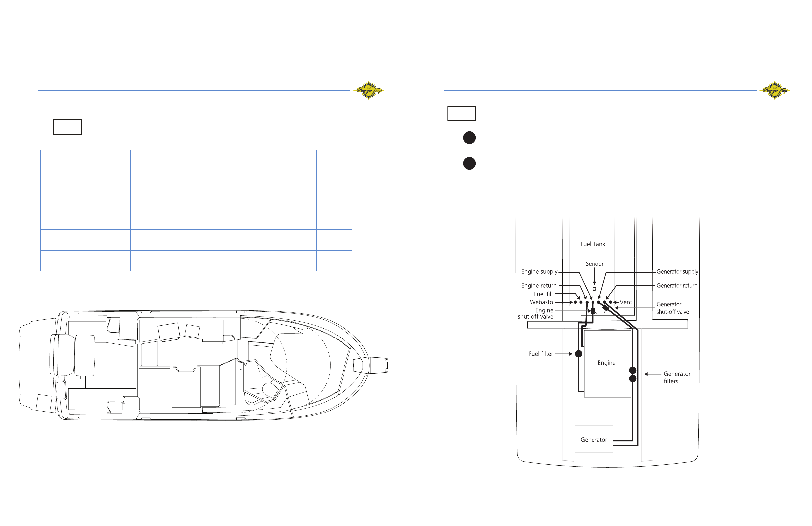Screen dimensions: 812x526
Task: Select the 'Fuel Tank' label
Action: tap(593, 244)
